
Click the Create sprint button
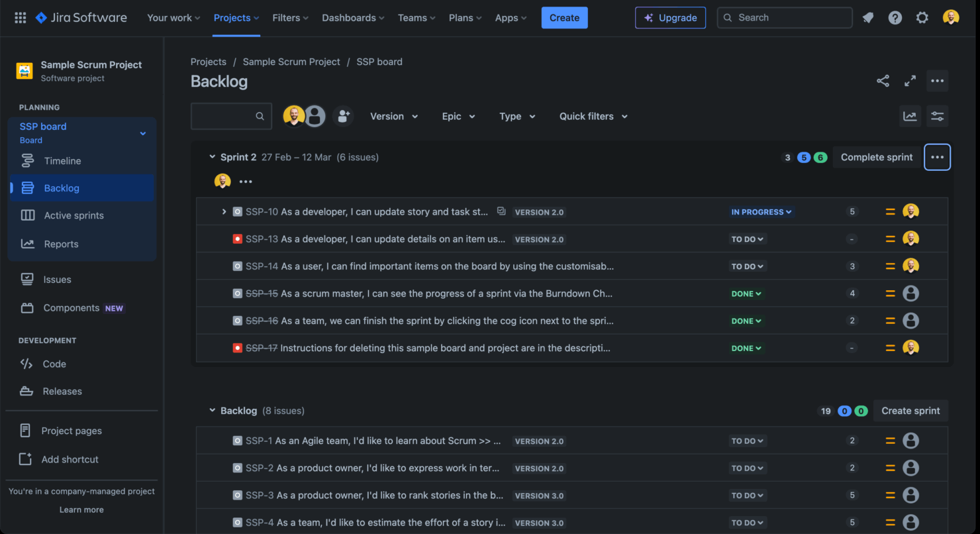click(910, 411)
